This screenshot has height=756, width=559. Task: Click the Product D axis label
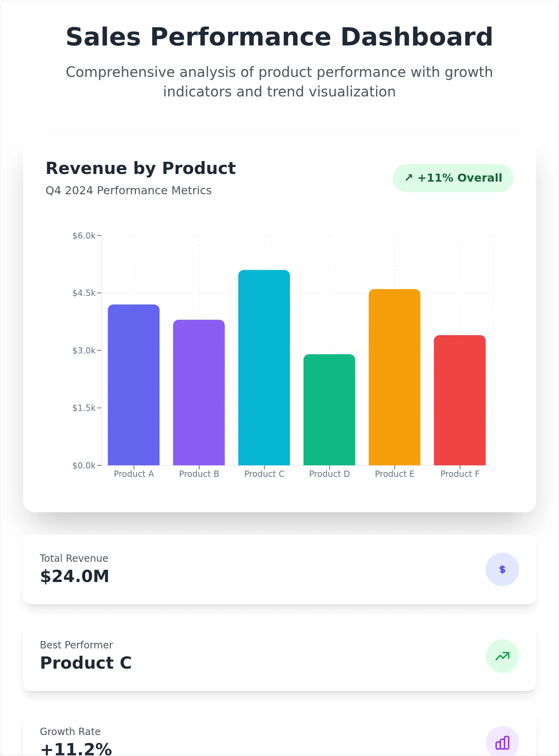(x=329, y=474)
